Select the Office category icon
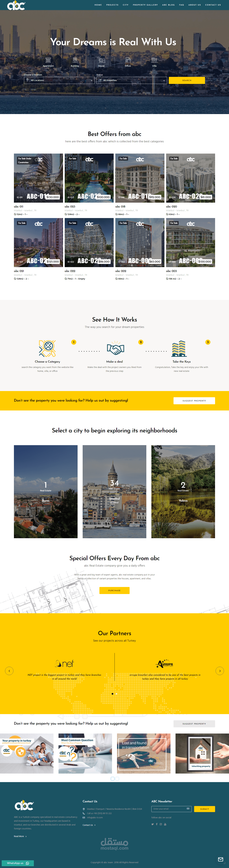 pyautogui.click(x=128, y=60)
